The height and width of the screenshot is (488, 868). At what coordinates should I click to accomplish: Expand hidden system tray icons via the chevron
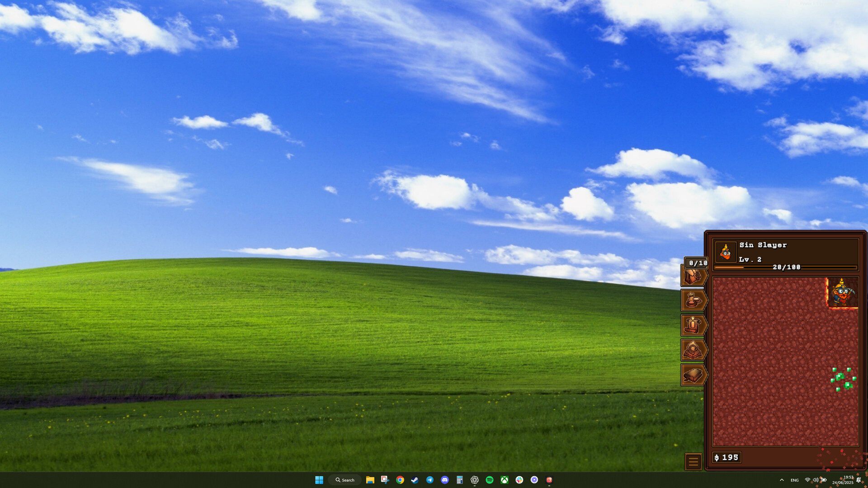click(782, 480)
